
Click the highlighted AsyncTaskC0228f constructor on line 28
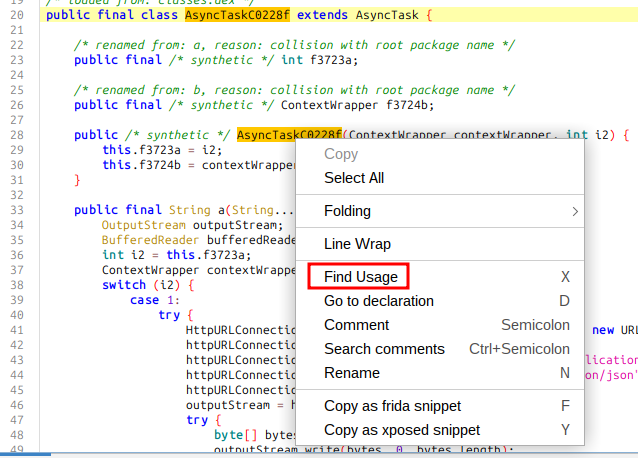(x=289, y=134)
